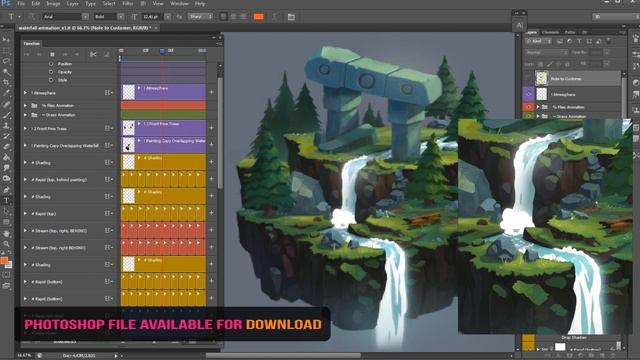Viewport: 640px width, 360px height.
Task: Hide the Atmosphere layer in Layers panel
Action: coord(529,94)
